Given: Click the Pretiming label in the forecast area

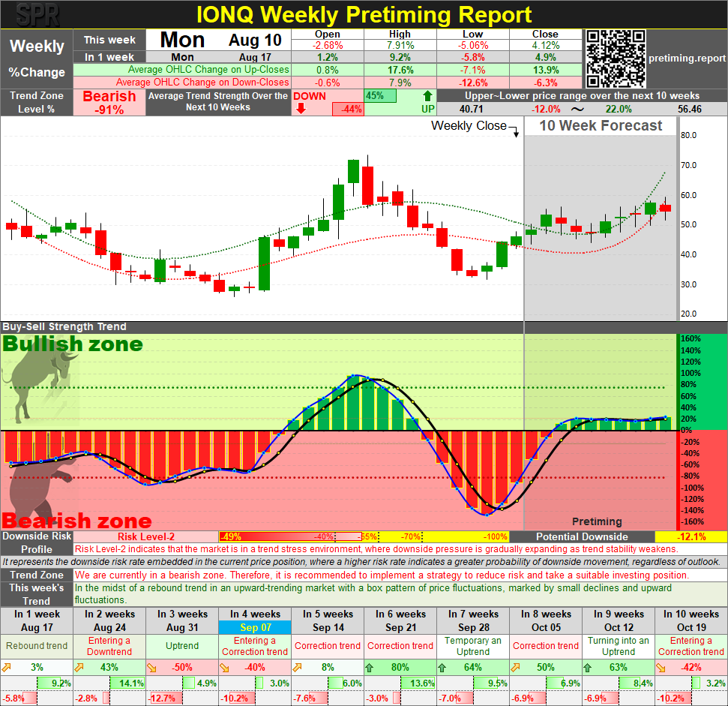Looking at the screenshot, I should click(597, 521).
